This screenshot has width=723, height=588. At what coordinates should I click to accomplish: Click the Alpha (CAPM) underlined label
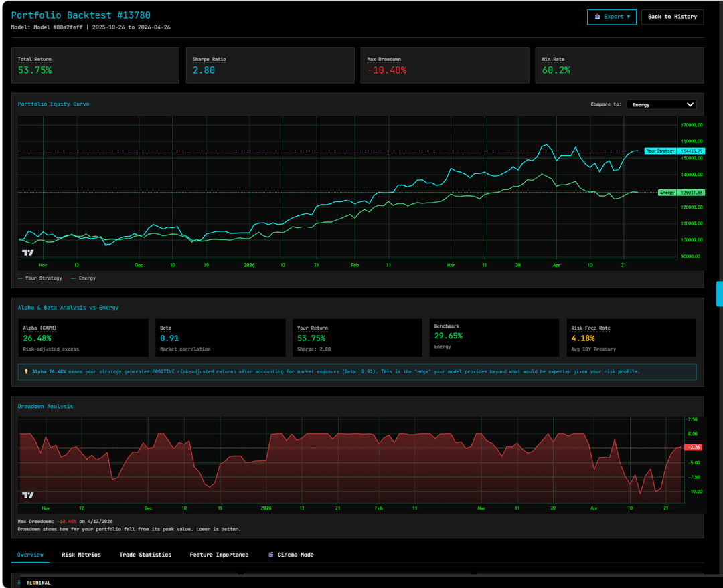pyautogui.click(x=39, y=328)
